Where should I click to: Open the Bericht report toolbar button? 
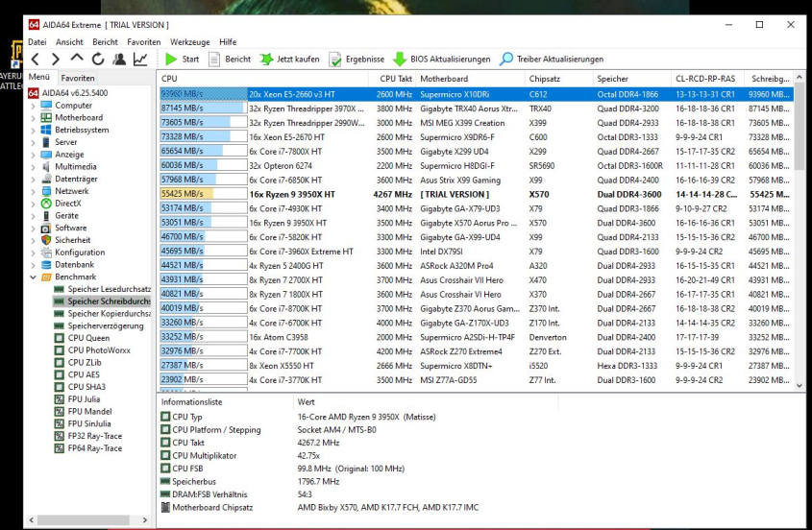click(x=230, y=59)
